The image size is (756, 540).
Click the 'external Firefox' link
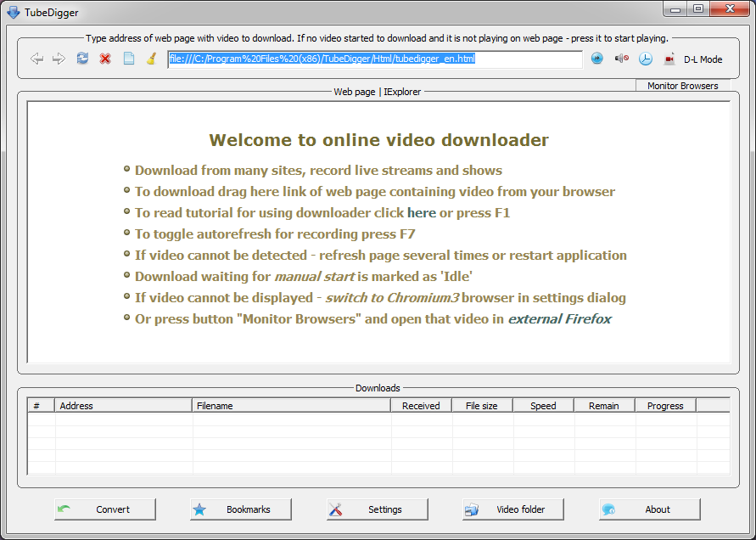point(560,319)
